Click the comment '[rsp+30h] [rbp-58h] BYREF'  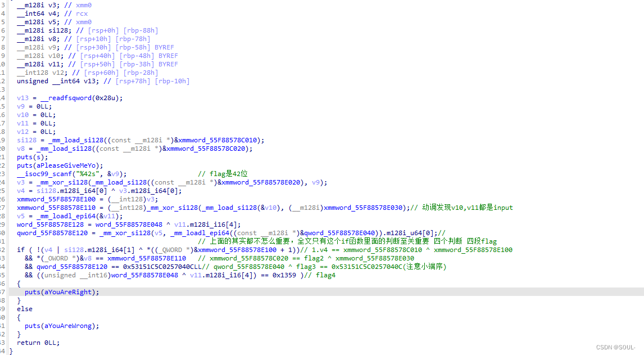point(125,47)
